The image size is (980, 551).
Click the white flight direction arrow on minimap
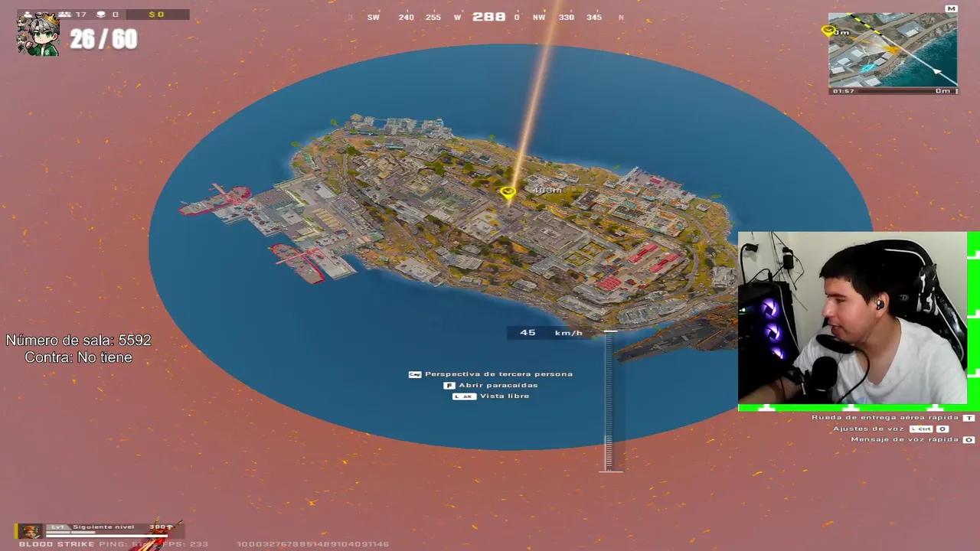(x=937, y=70)
